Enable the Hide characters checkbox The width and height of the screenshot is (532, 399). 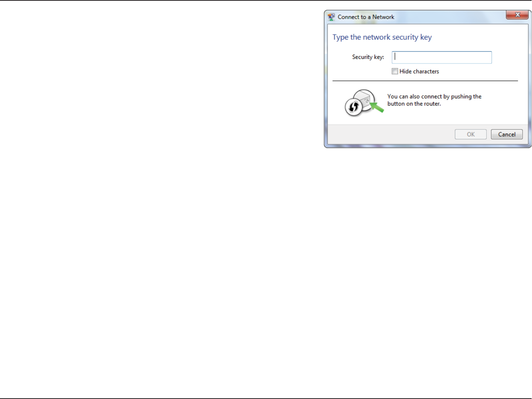tap(395, 71)
